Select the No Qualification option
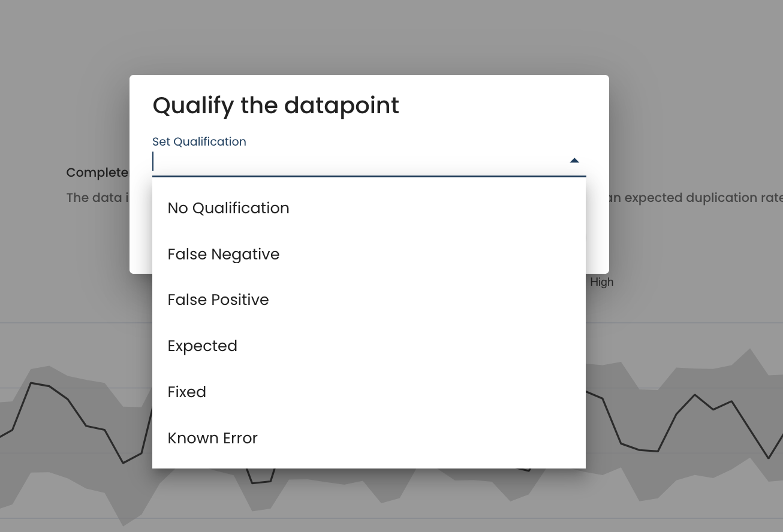The image size is (783, 532). click(x=228, y=208)
